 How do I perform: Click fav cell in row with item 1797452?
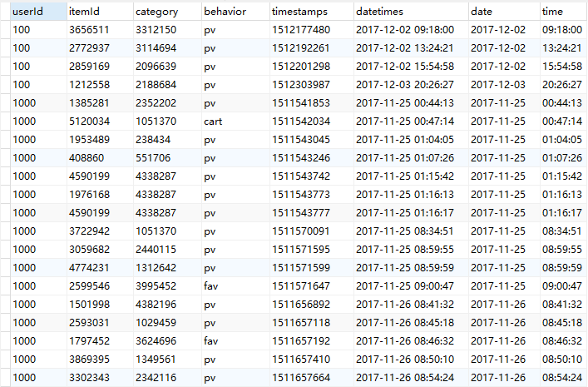tap(235, 341)
